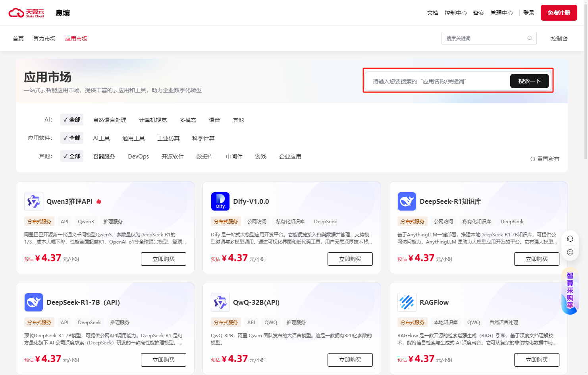Focus the 应用名称/关键词 search field
This screenshot has width=588, height=375.
click(x=437, y=81)
